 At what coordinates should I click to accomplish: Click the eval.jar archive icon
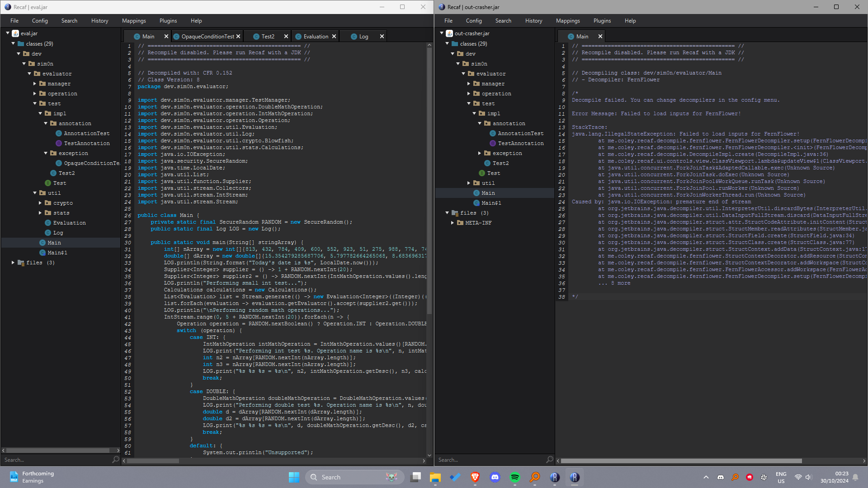click(x=15, y=33)
